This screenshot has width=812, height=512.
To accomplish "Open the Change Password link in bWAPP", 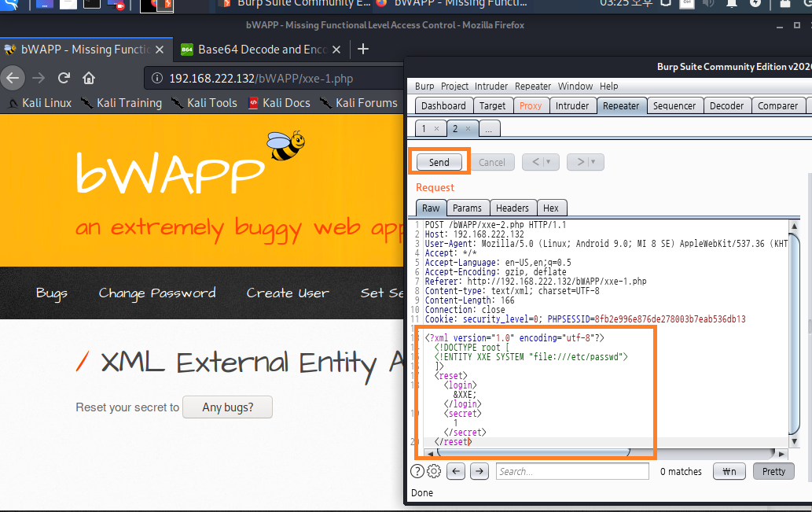I will tap(157, 293).
